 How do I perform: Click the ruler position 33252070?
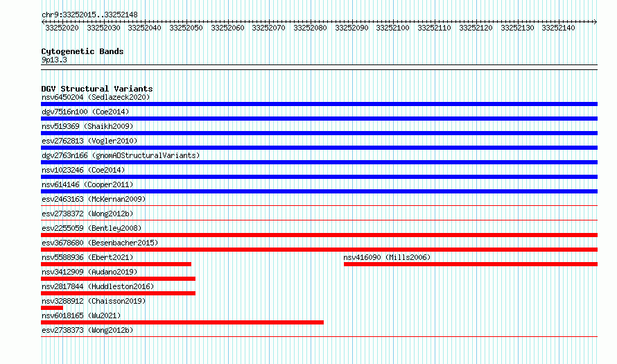(x=268, y=28)
